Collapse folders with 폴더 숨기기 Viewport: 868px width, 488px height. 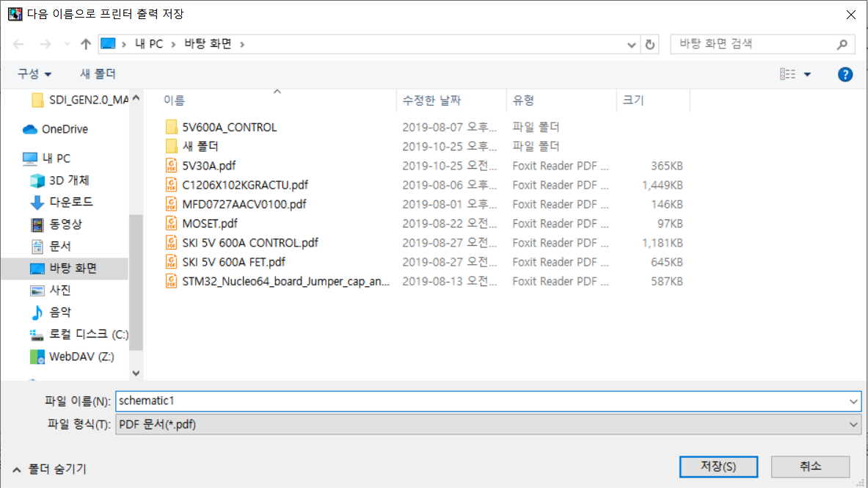(50, 469)
